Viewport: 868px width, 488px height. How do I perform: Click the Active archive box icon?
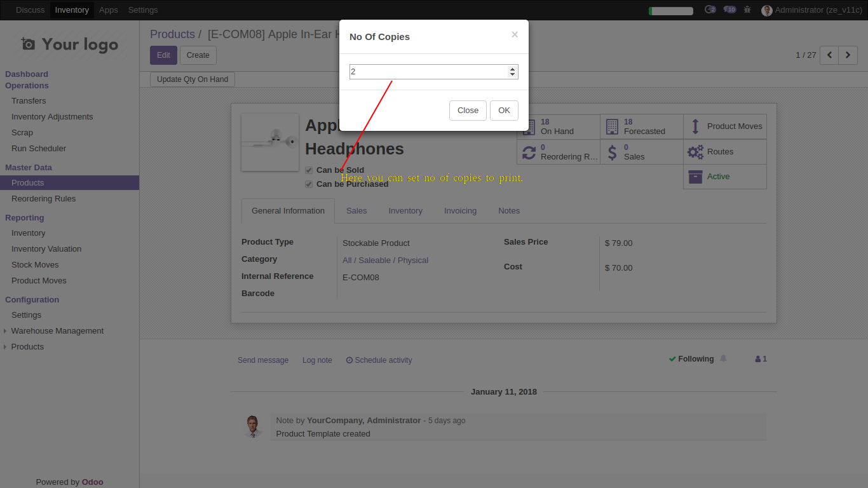696,177
